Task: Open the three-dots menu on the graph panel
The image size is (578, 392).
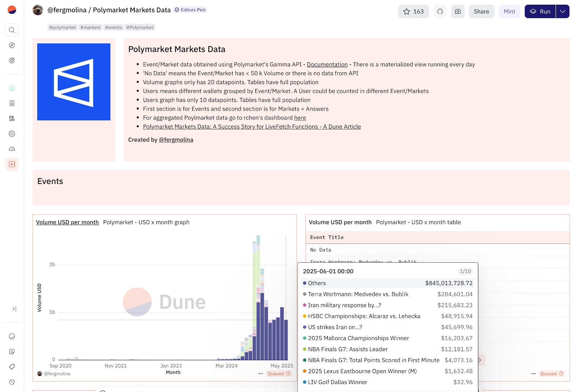Action: pos(260,374)
